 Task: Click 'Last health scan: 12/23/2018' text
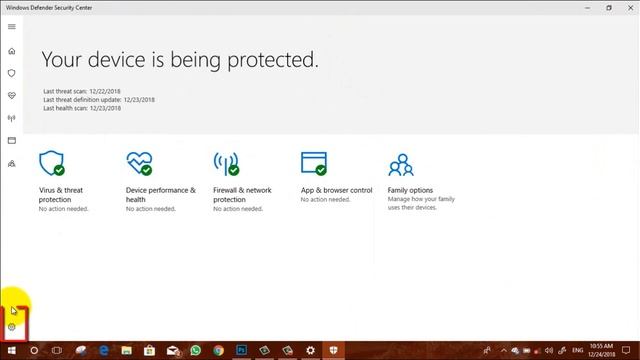point(82,108)
